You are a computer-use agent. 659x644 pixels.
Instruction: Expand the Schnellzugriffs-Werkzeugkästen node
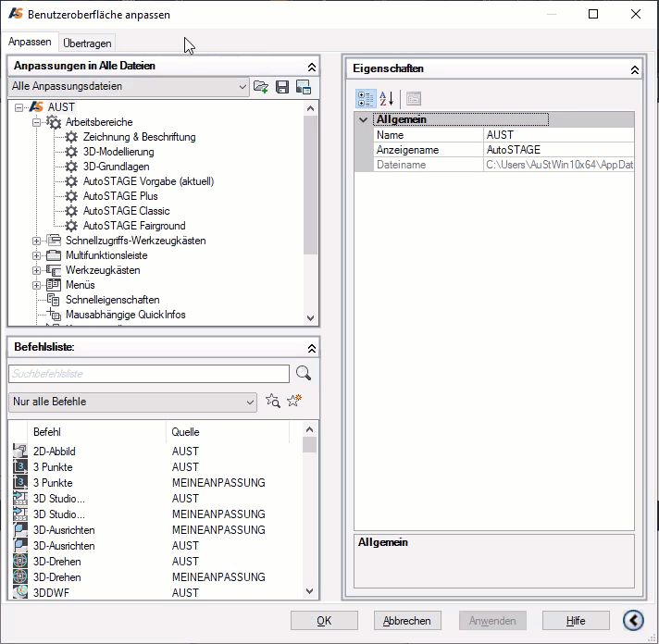pyautogui.click(x=37, y=241)
